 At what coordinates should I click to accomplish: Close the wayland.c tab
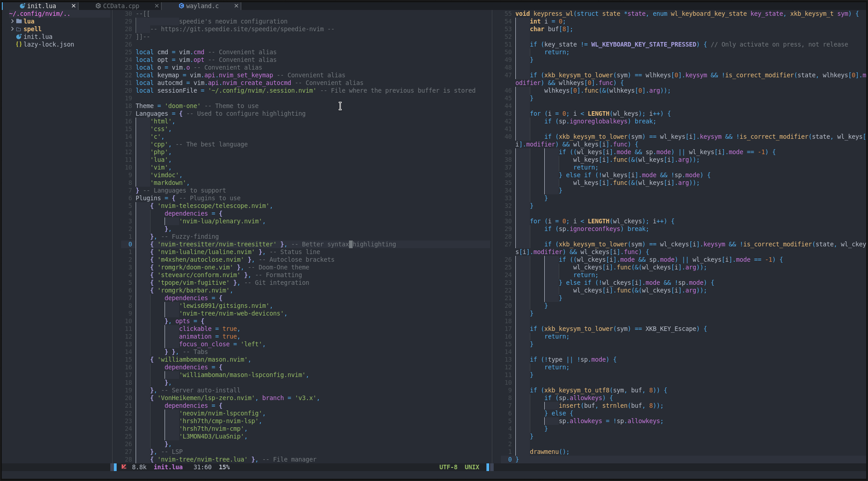[236, 6]
